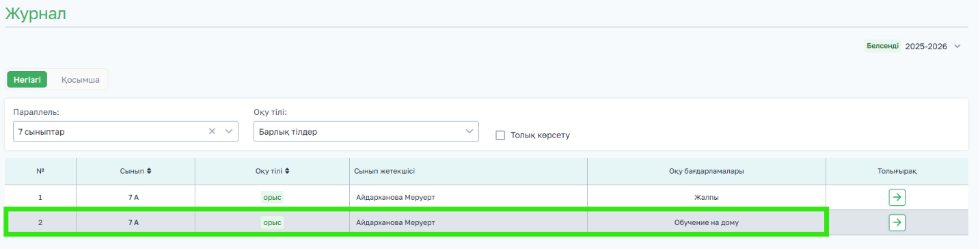Click row number 1 cell
The width and height of the screenshot is (980, 249).
[40, 197]
